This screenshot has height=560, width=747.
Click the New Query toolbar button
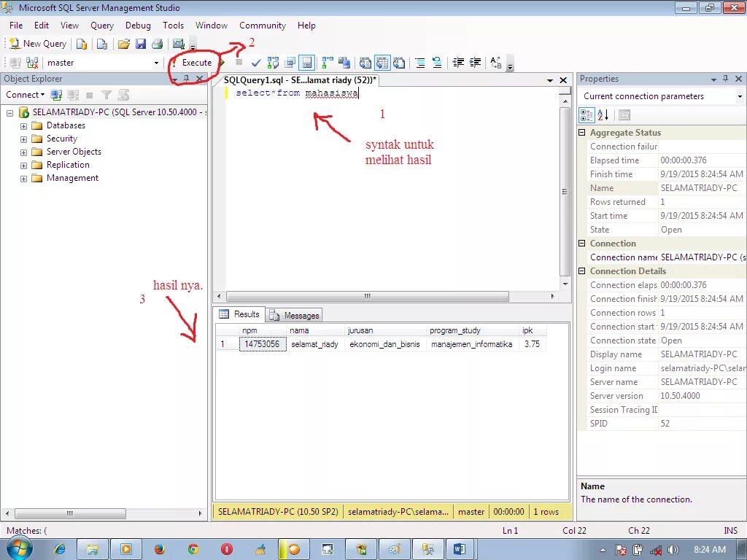tap(38, 44)
